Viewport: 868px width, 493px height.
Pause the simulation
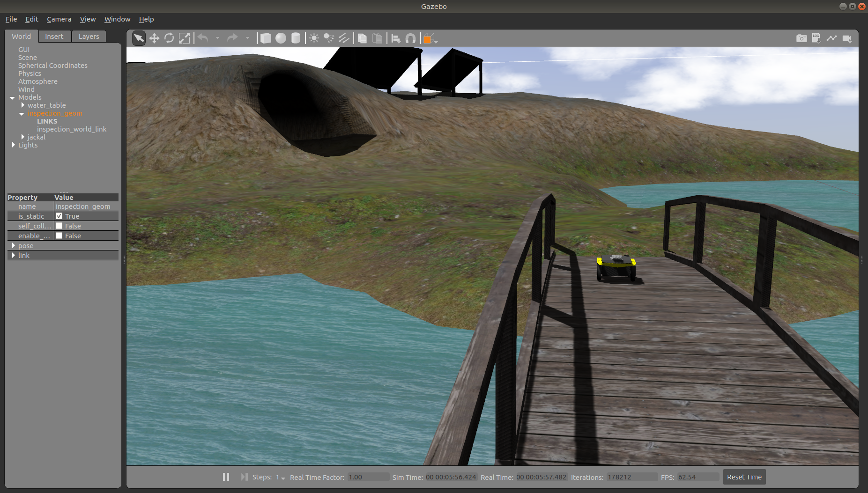[226, 477]
